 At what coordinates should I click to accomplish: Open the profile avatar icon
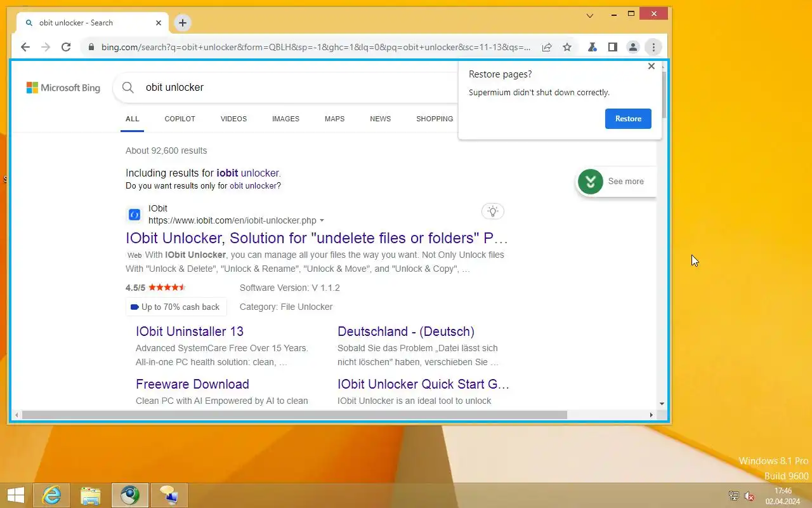(633, 47)
